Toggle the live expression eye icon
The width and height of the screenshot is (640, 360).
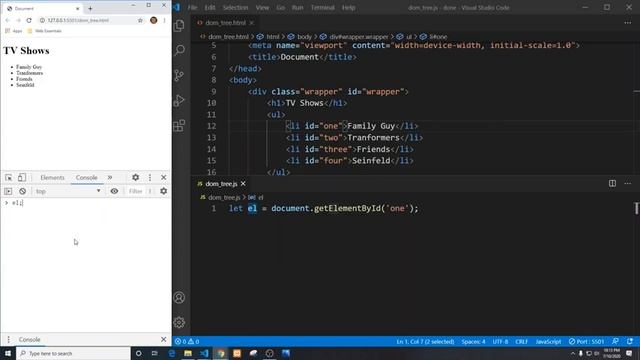114,191
